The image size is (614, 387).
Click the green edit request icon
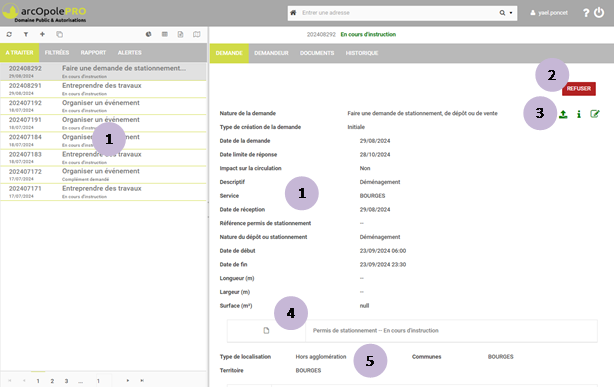click(x=594, y=114)
